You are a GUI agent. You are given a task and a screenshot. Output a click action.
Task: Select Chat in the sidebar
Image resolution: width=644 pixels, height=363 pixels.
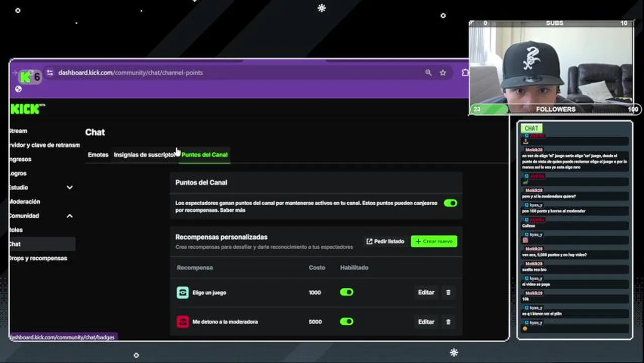pos(42,244)
